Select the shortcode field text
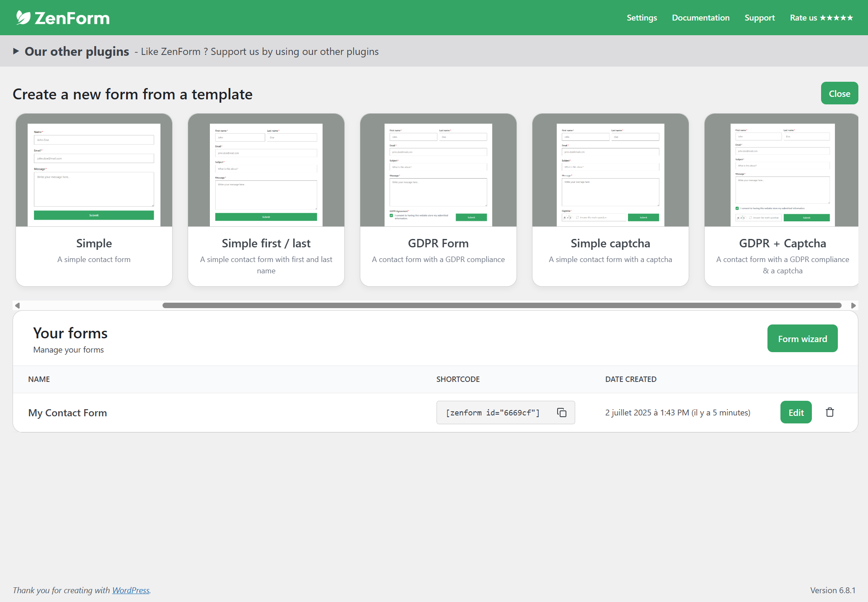Viewport: 868px width, 602px height. coord(493,413)
